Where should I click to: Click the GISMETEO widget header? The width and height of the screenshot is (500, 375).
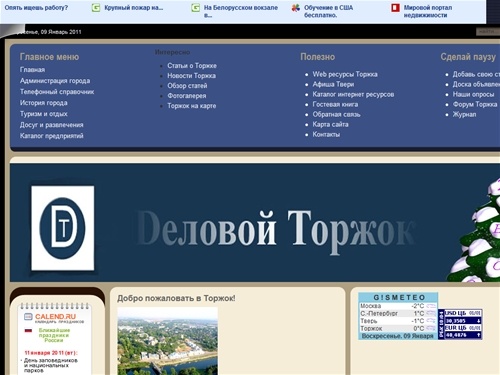(x=398, y=297)
